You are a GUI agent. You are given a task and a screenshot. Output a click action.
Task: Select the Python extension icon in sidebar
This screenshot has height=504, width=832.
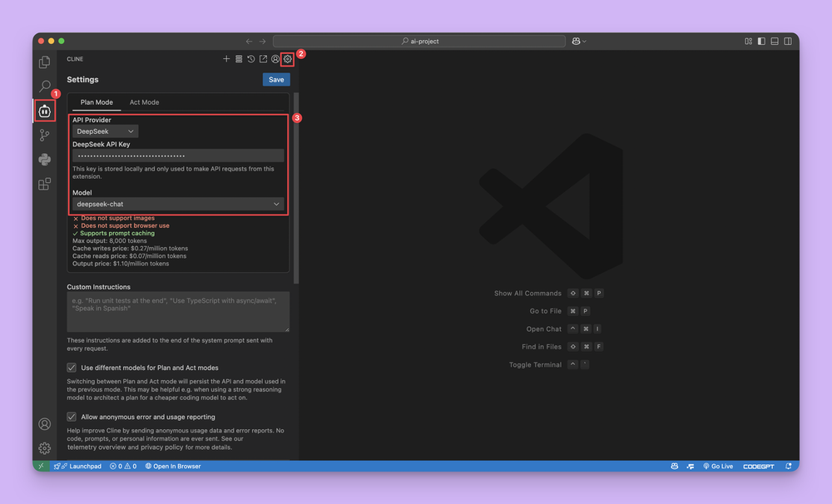coord(44,159)
